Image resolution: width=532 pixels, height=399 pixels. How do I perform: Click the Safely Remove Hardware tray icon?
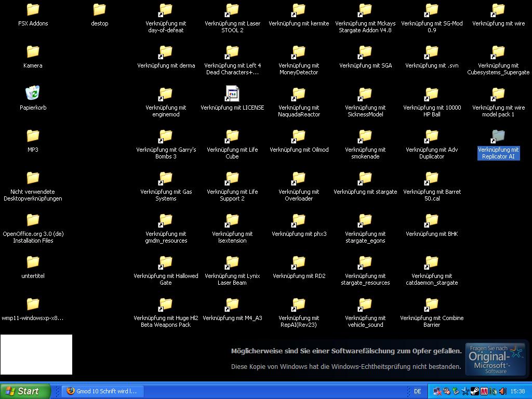pyautogui.click(x=456, y=391)
